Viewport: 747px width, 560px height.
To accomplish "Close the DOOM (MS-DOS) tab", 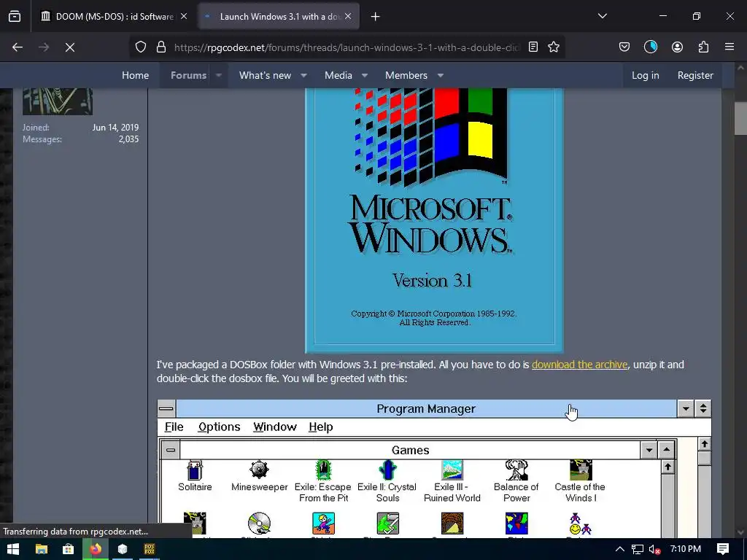I will coord(184,16).
